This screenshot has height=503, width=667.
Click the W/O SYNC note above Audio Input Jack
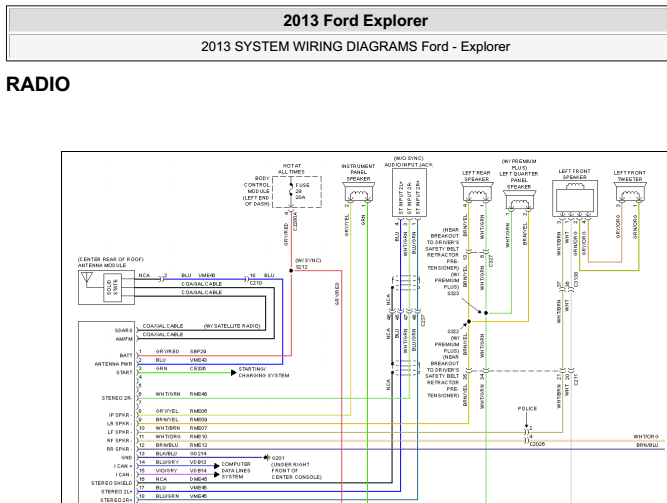408,158
